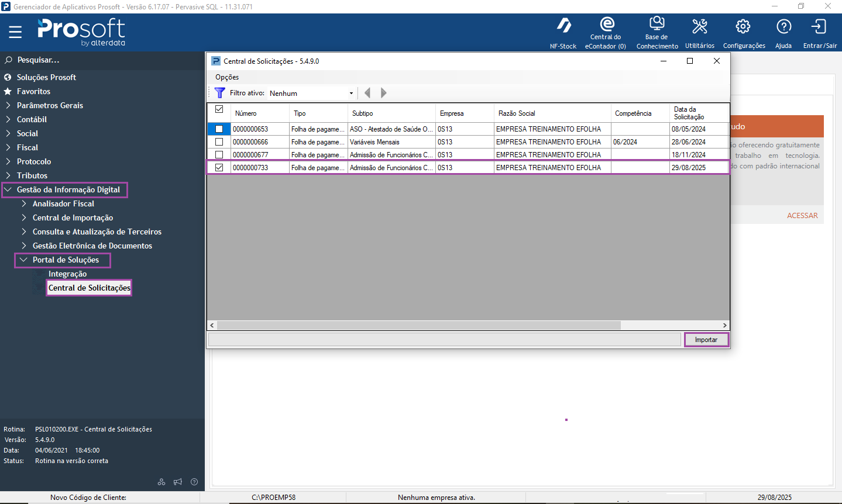Click the Prosoft by alterdata logo
Image resolution: width=842 pixels, height=504 pixels.
[x=81, y=32]
